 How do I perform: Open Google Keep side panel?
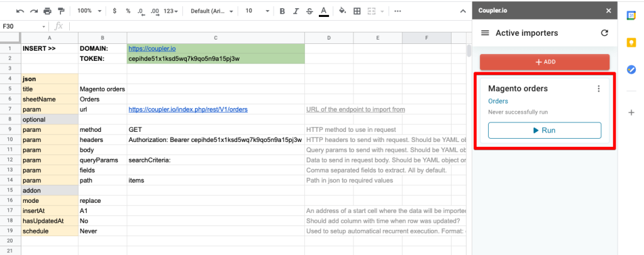pos(631,43)
